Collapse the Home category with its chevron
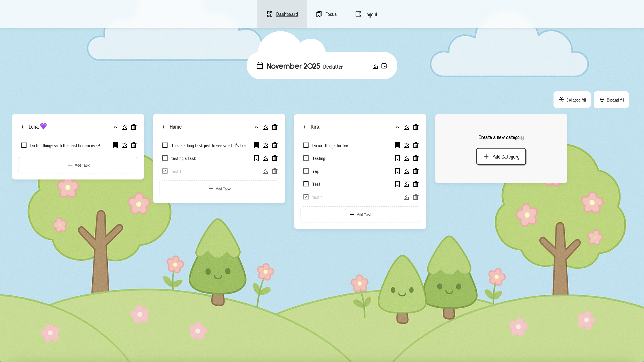 [x=256, y=127]
